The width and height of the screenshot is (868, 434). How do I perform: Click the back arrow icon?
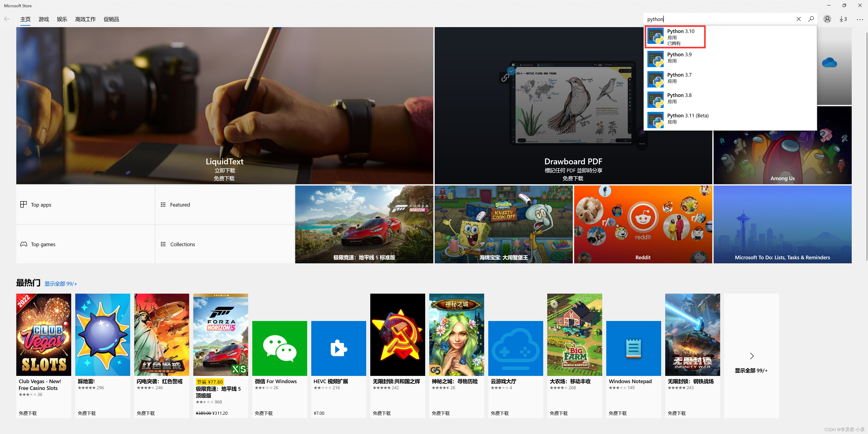pyautogui.click(x=7, y=19)
